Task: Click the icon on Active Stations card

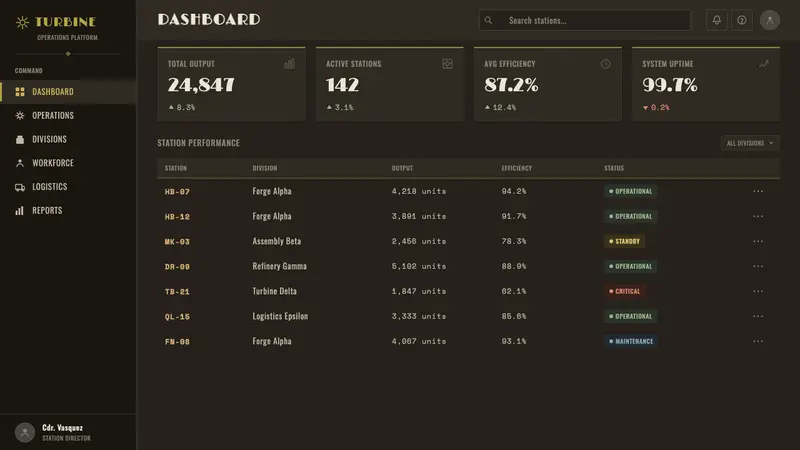Action: 447,64
